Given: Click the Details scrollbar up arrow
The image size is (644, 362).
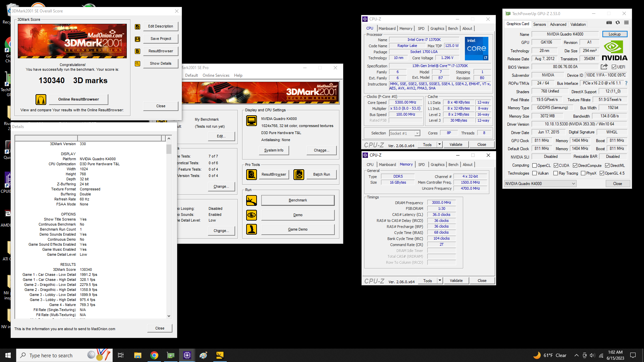Looking at the screenshot, I should pos(169,138).
